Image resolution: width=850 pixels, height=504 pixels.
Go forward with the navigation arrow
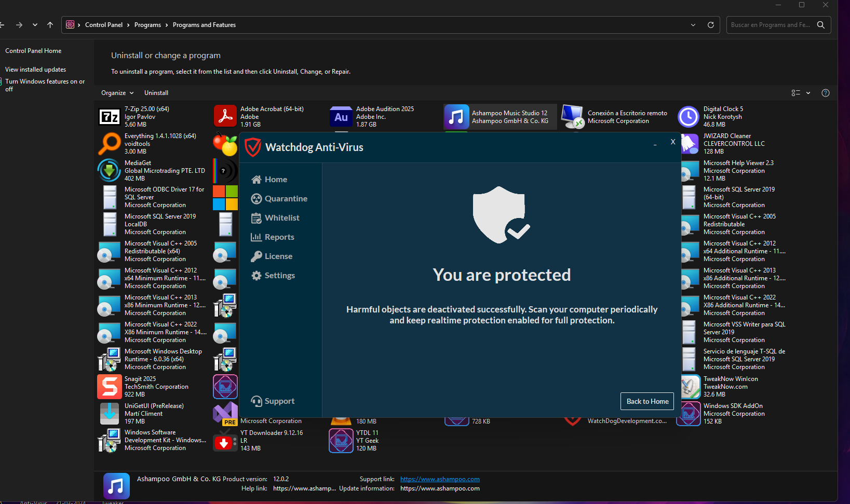pyautogui.click(x=19, y=25)
